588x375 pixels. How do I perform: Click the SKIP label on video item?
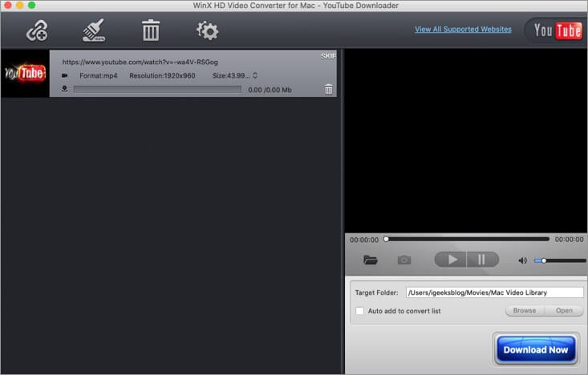tap(328, 56)
